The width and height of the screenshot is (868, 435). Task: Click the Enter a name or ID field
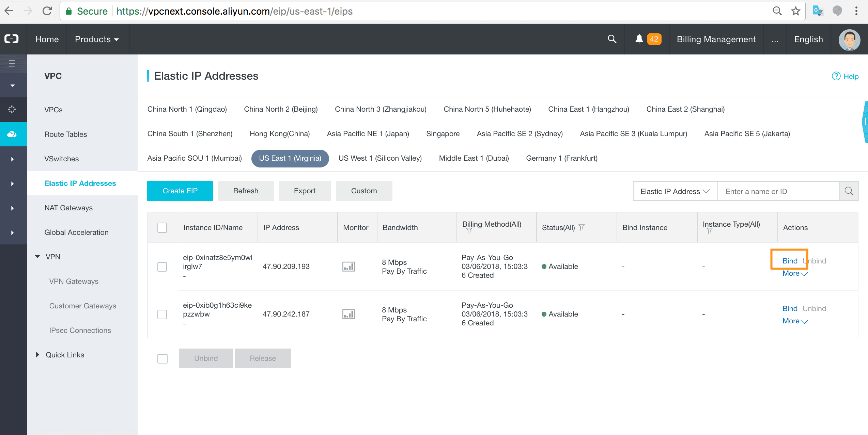coord(778,191)
